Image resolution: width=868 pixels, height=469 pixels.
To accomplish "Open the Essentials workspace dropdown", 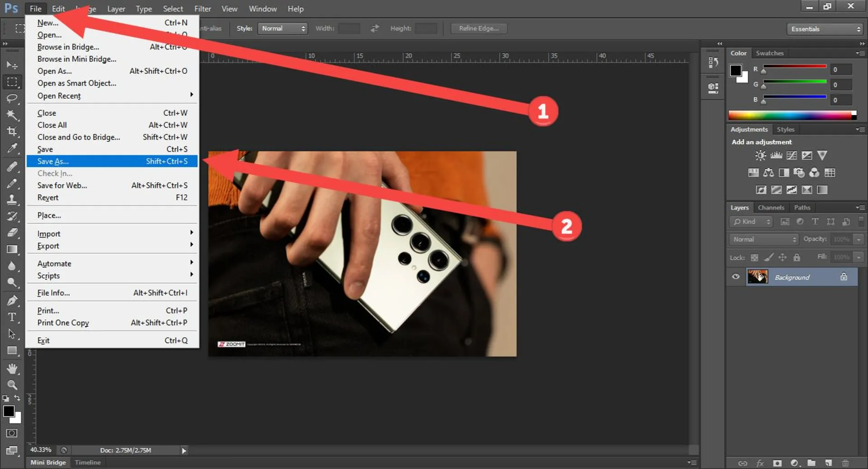I will 825,29.
